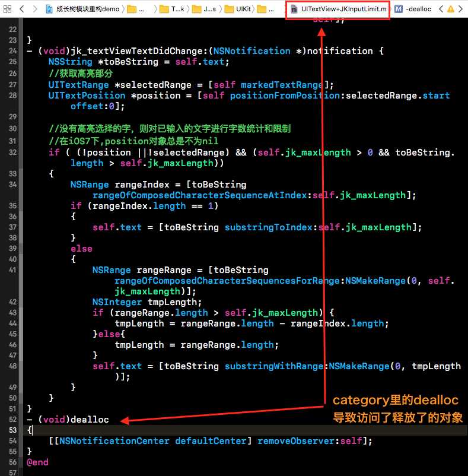This screenshot has width=468, height=476.
Task: Open project 成长树模块重构demo in jump bar
Action: point(88,9)
